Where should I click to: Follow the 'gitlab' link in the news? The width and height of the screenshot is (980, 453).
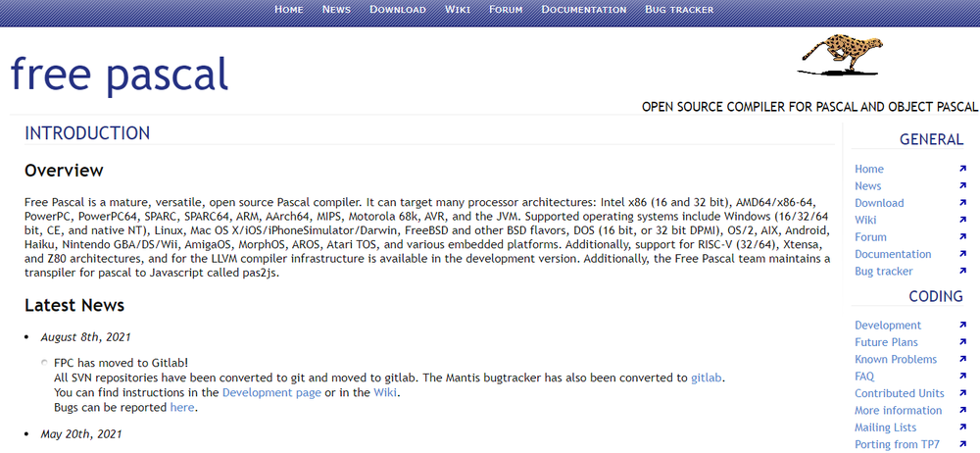tap(707, 377)
